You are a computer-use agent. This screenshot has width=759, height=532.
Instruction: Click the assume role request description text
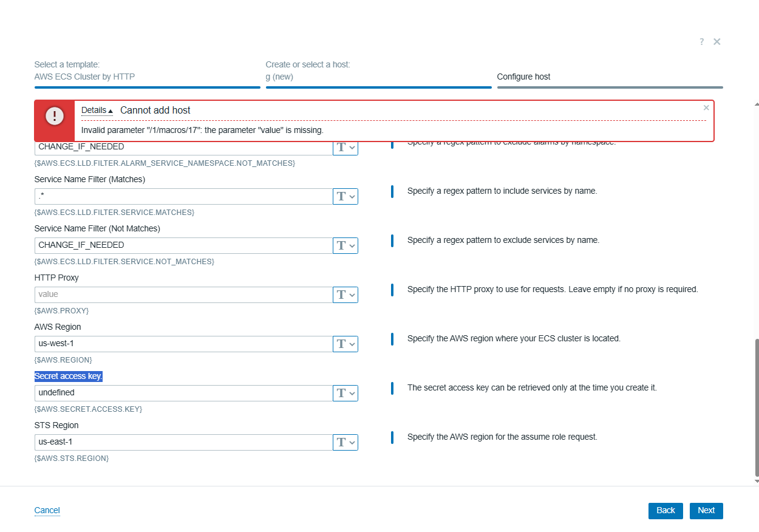(502, 437)
